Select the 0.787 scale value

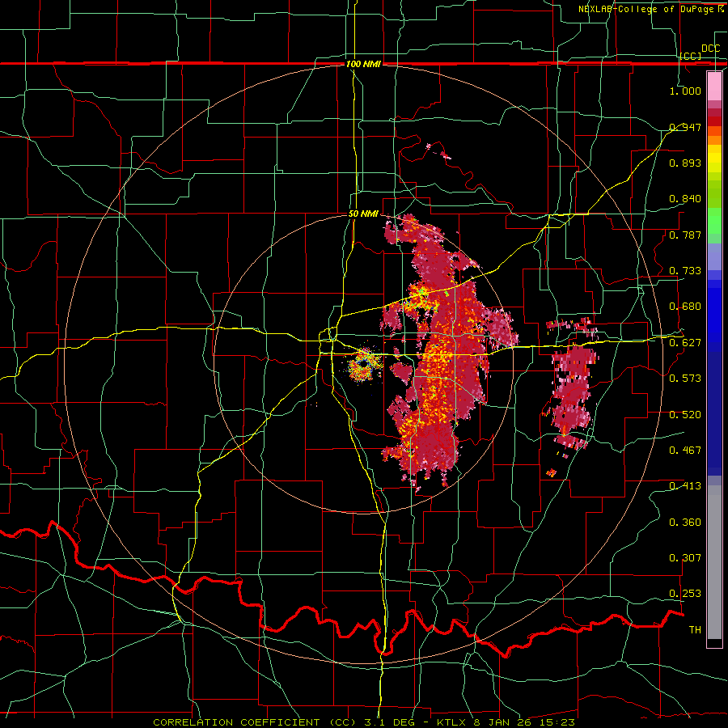point(685,235)
